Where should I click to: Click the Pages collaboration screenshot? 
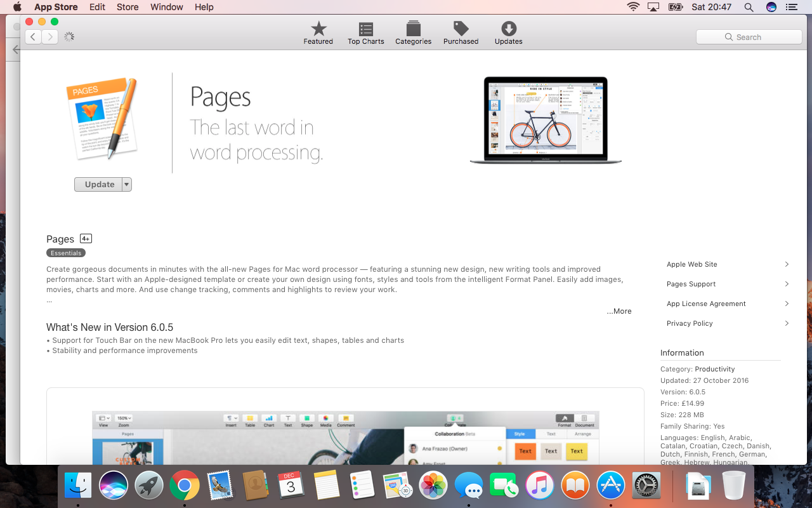click(x=346, y=437)
